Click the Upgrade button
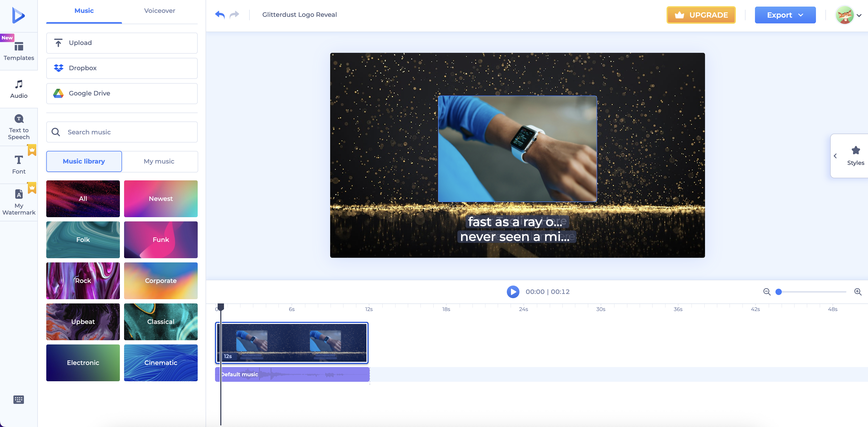 [x=701, y=15]
